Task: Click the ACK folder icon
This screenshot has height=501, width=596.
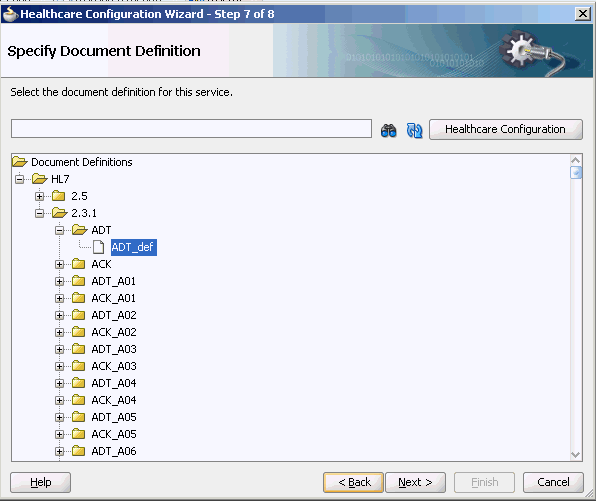Action: tap(78, 264)
